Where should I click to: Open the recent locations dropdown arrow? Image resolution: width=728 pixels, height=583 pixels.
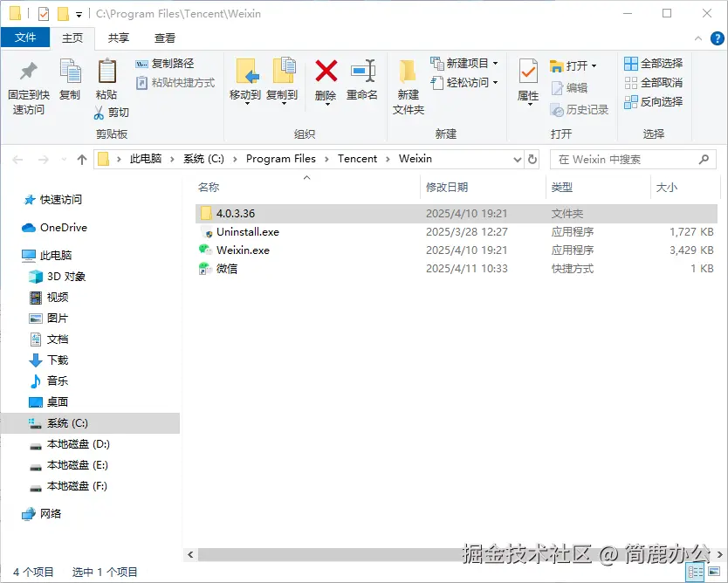click(x=64, y=160)
